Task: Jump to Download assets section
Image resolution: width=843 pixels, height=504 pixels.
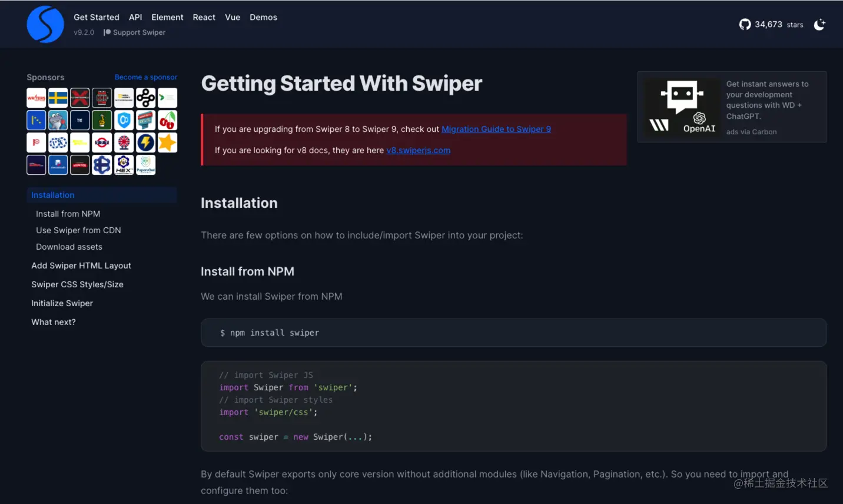Action: tap(69, 247)
